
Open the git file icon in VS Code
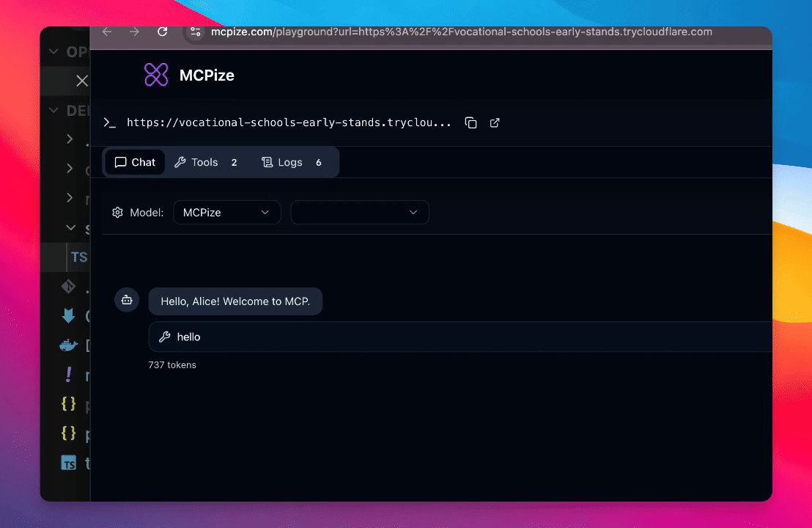click(x=68, y=287)
